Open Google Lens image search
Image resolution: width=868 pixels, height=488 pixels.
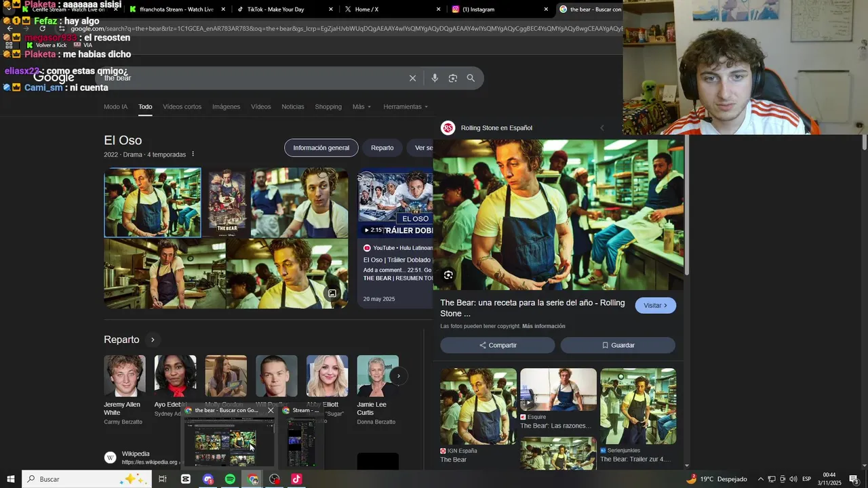point(453,78)
